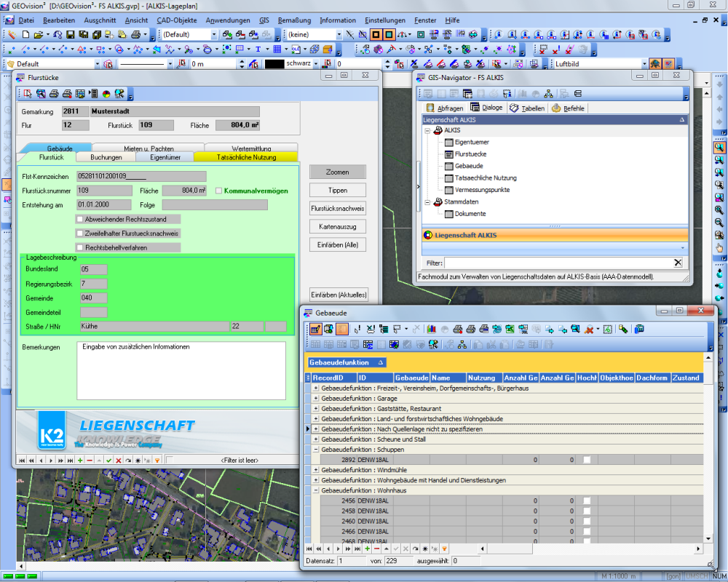Screen dimensions: 728x582
Task: Click the open folder icon in main toolbar
Action: tap(39, 35)
